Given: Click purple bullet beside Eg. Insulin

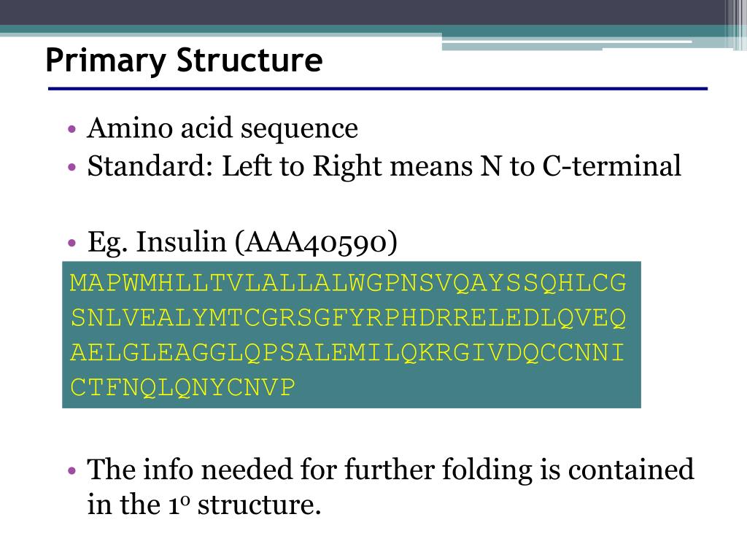Looking at the screenshot, I should point(72,244).
